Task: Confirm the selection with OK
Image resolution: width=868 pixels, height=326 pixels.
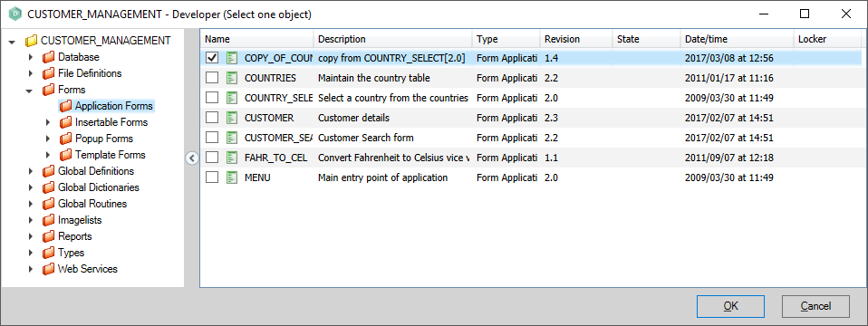Action: click(730, 306)
